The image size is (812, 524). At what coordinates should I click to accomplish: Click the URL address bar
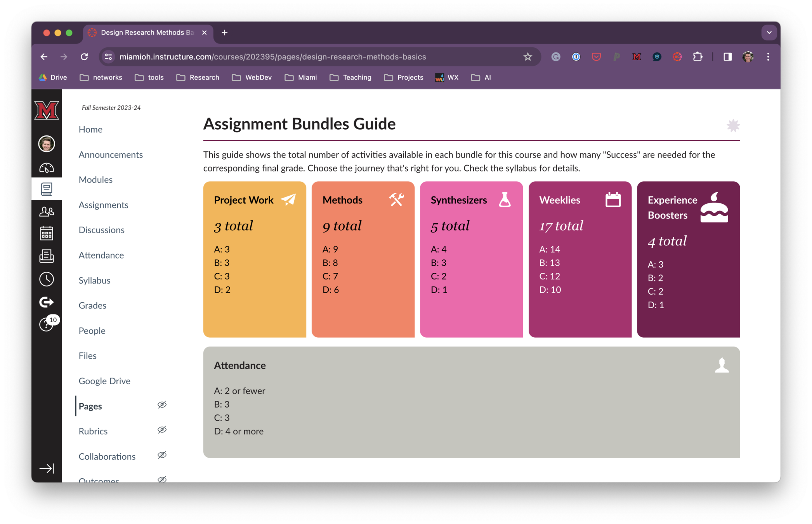point(272,57)
